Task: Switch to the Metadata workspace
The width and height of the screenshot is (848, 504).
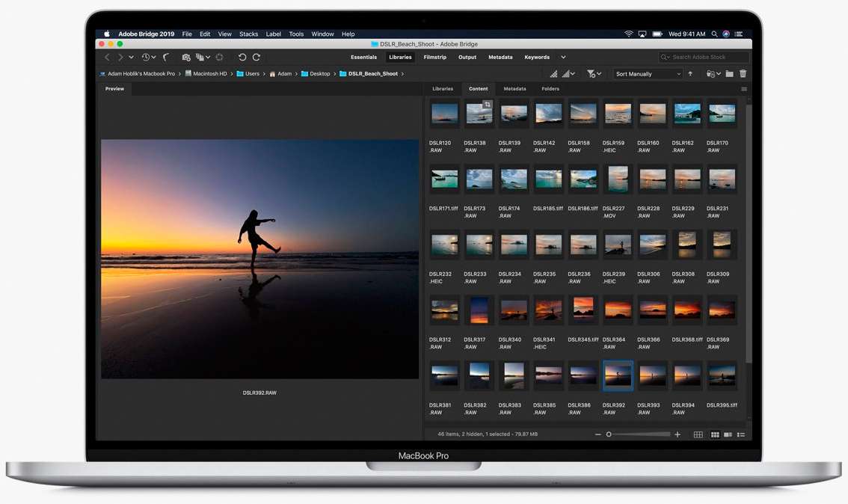Action: click(x=500, y=57)
